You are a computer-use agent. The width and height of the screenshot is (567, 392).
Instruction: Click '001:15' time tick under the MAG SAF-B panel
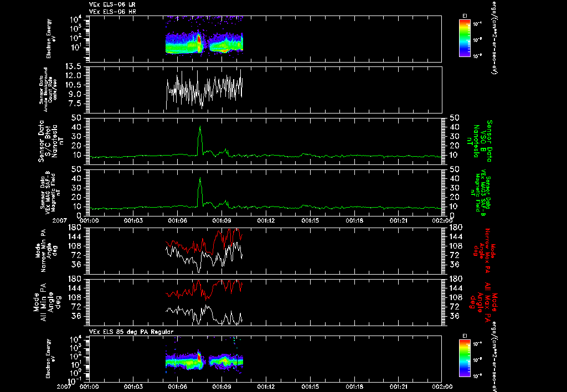pos(310,220)
